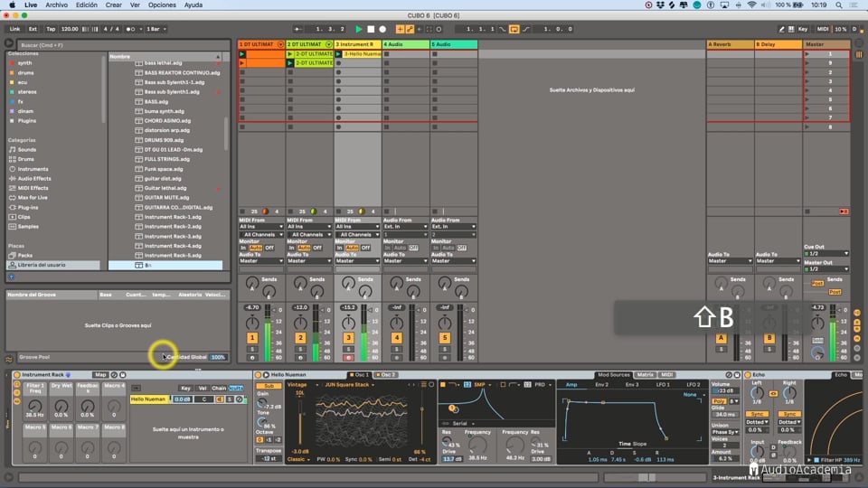Image resolution: width=868 pixels, height=488 pixels.
Task: Open the JUN Square Stack wavetable dropdown
Action: pyautogui.click(x=349, y=385)
